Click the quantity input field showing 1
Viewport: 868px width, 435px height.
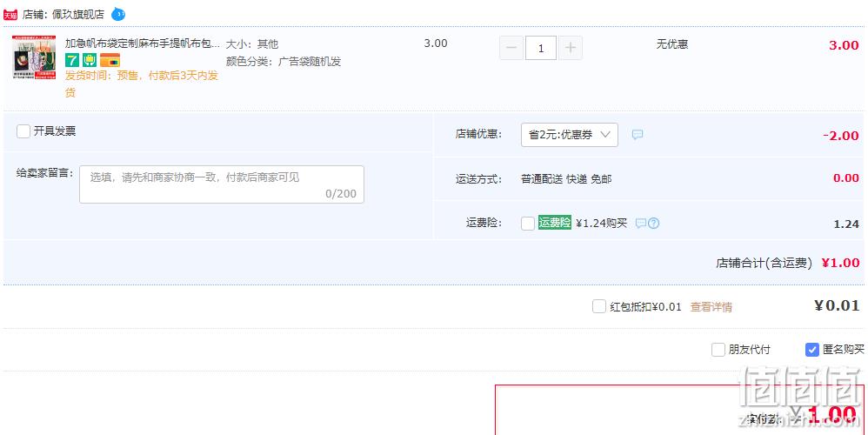[x=541, y=48]
